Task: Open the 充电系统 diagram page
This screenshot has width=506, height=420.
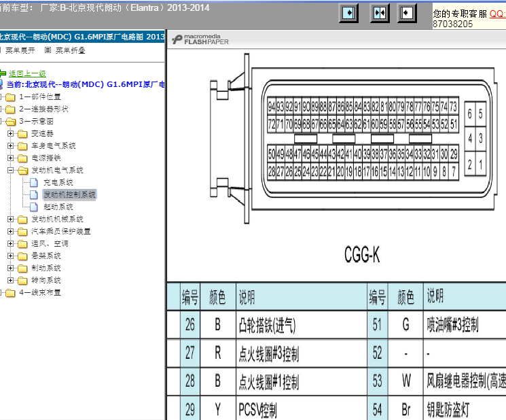Action: 58,182
